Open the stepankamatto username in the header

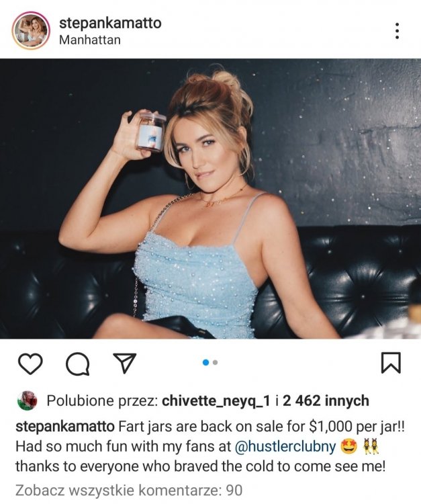pyautogui.click(x=110, y=23)
